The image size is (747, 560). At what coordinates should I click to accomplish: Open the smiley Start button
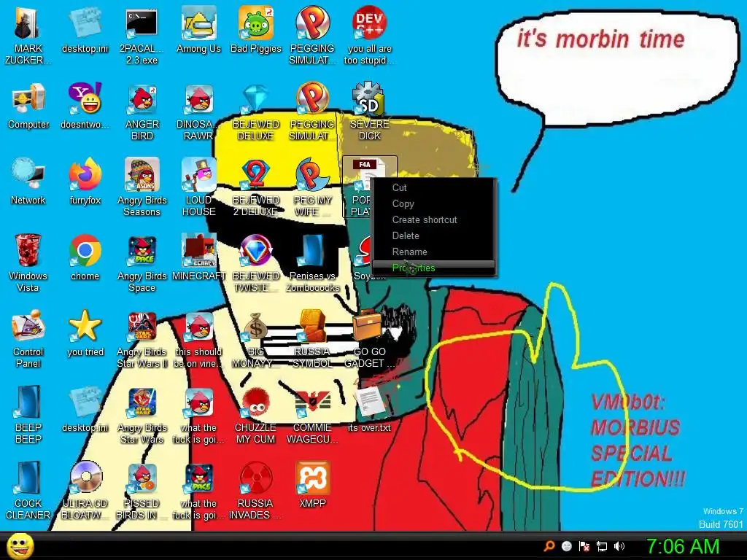pos(20,545)
